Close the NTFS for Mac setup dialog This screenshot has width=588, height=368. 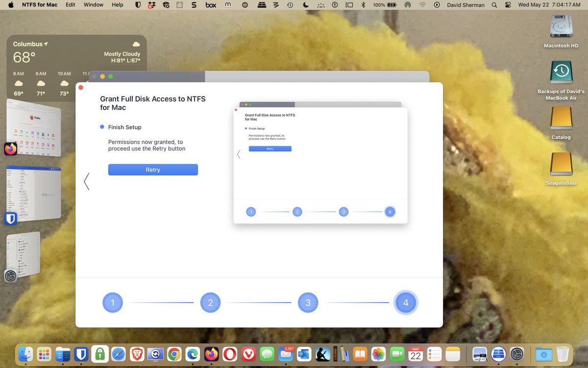click(81, 88)
